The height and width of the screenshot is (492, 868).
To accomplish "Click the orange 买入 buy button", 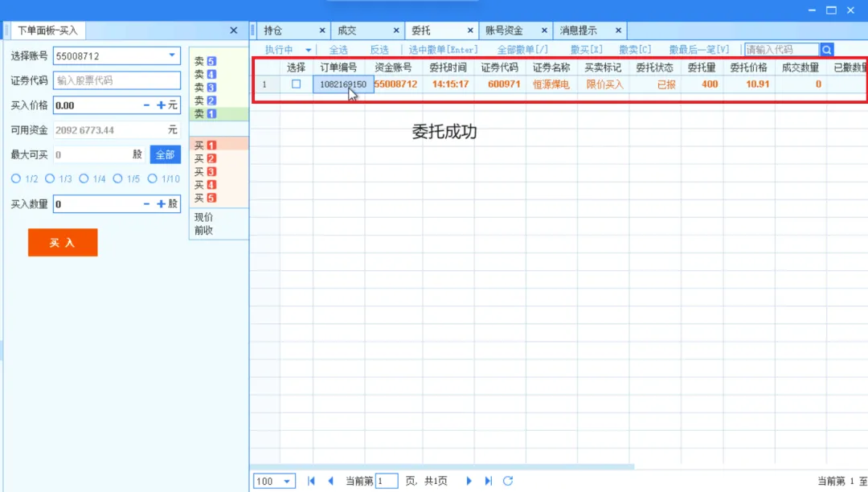I will [x=63, y=243].
